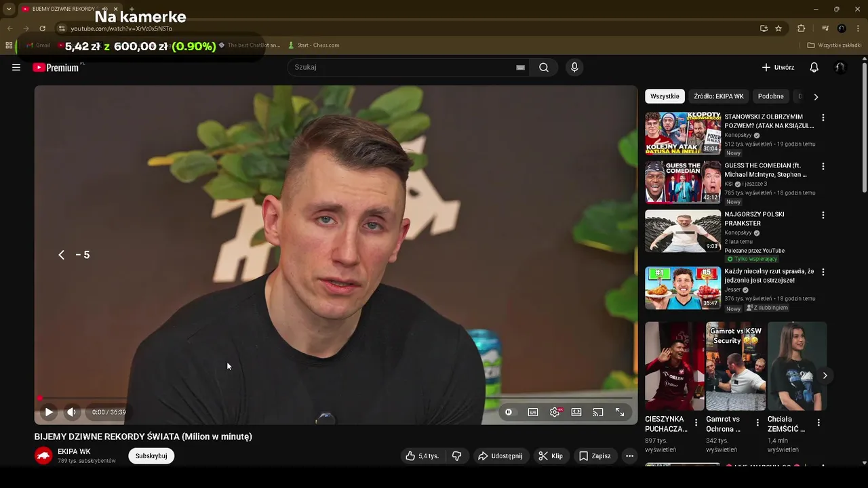Screen dimensions: 868x488
Task: Share video with Udostępnij button
Action: pos(500,456)
